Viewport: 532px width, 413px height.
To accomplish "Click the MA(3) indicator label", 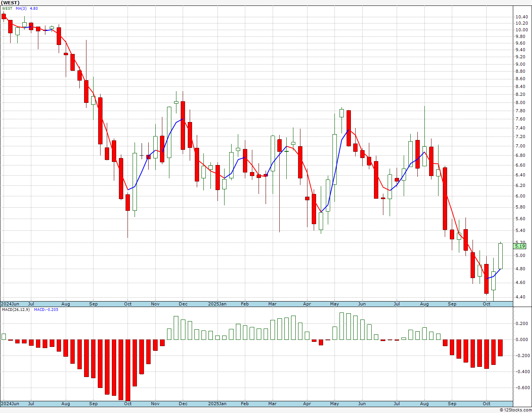I will pos(22,8).
